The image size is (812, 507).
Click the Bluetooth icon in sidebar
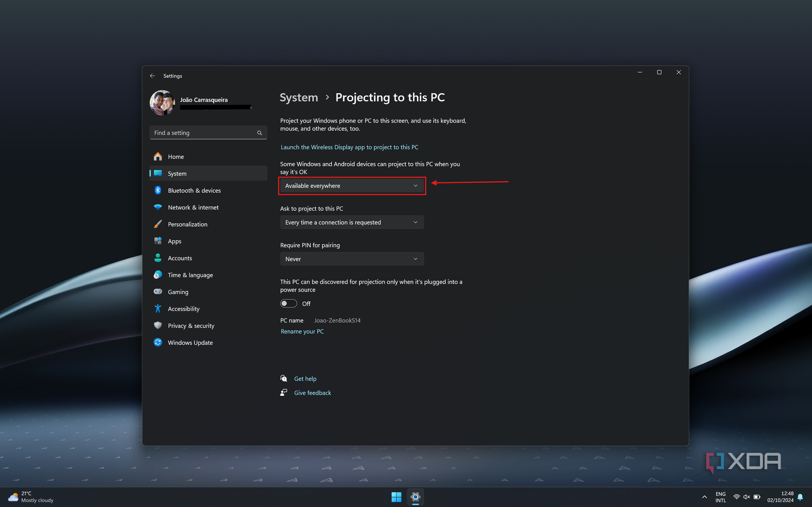[x=157, y=190]
